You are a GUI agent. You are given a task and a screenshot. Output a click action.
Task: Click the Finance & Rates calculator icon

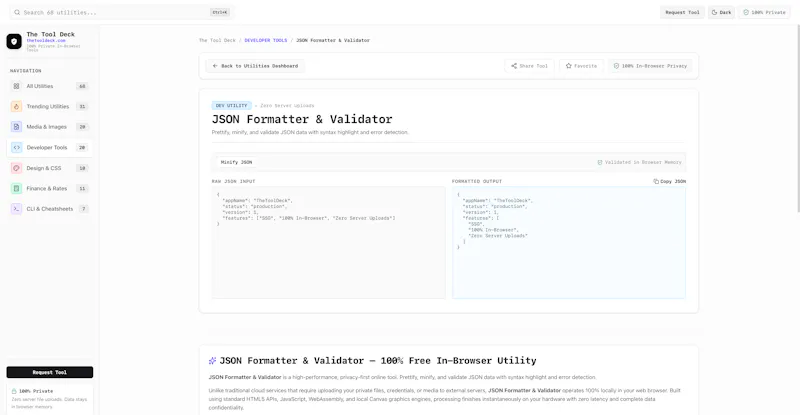click(16, 188)
